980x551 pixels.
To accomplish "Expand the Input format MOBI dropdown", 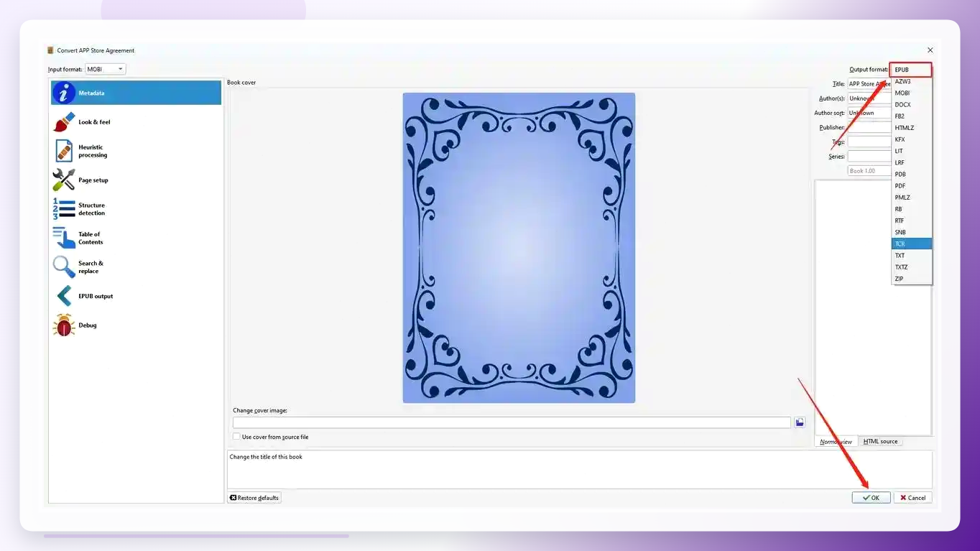I will pyautogui.click(x=106, y=69).
